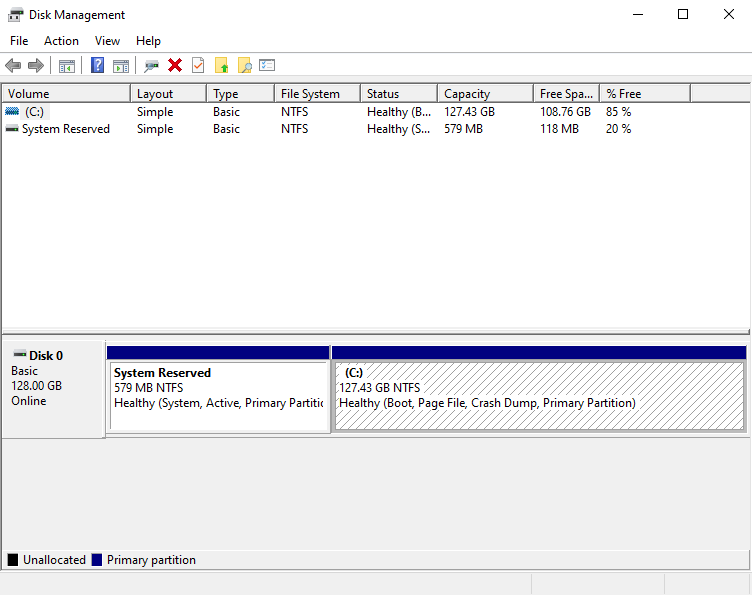Viewport: 752px width, 595px height.
Task: Open Help via blue question mark icon
Action: pos(97,65)
